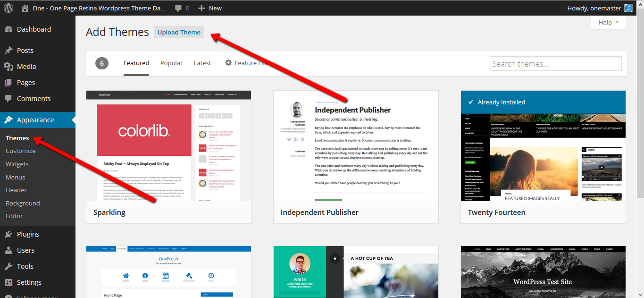Click Howdy, onemaster account menu

(x=599, y=8)
